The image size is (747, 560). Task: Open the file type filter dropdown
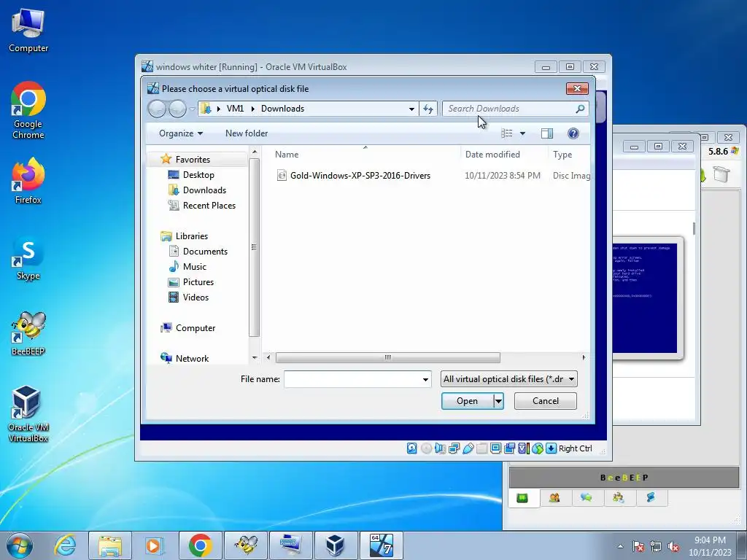(x=508, y=379)
